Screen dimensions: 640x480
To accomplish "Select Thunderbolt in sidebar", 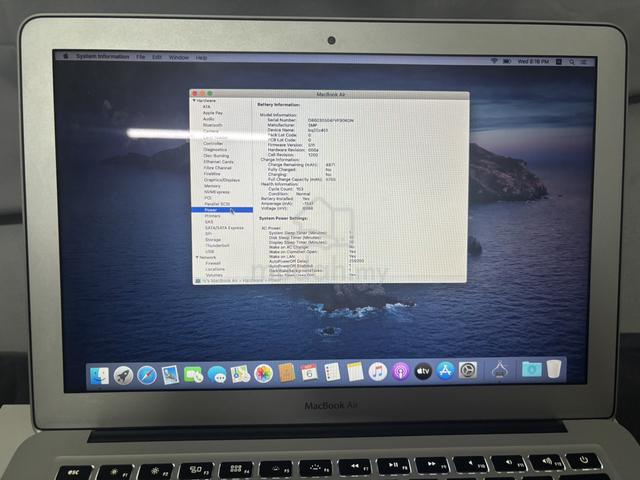I will [217, 246].
